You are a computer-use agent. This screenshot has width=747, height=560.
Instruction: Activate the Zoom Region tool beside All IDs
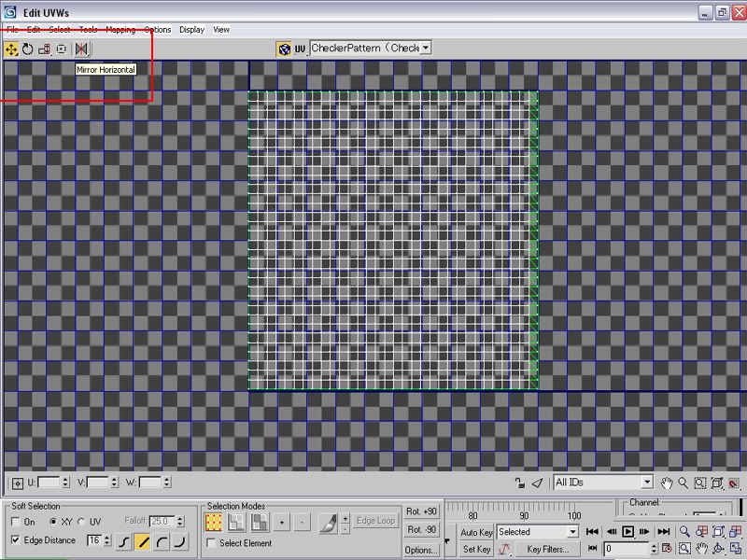pos(699,483)
